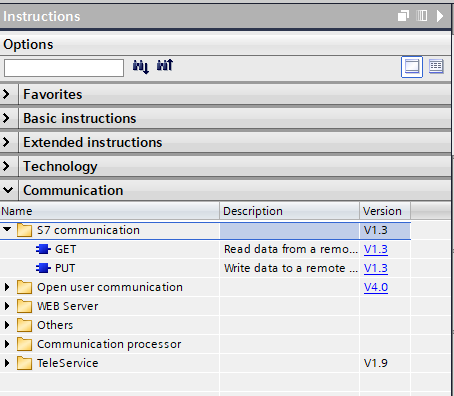Click the search up icon in Options
454x396 pixels.
coord(165,65)
